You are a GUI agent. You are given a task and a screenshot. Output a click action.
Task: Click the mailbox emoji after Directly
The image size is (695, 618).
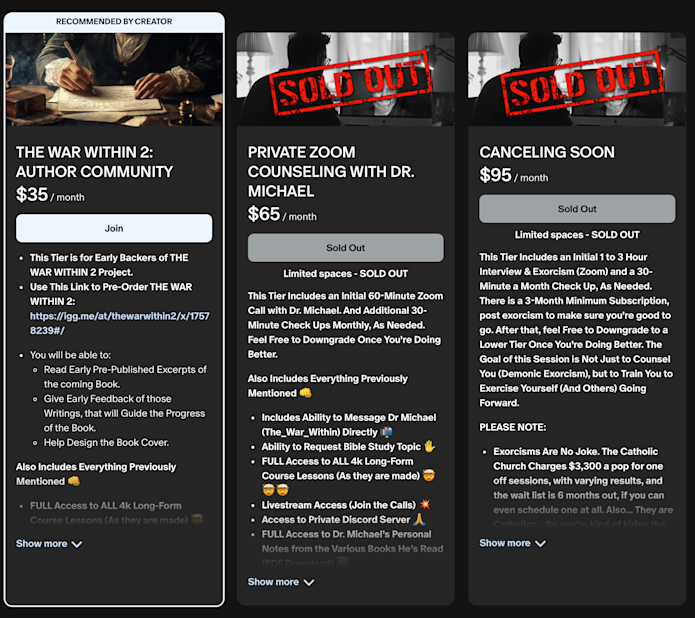point(387,432)
